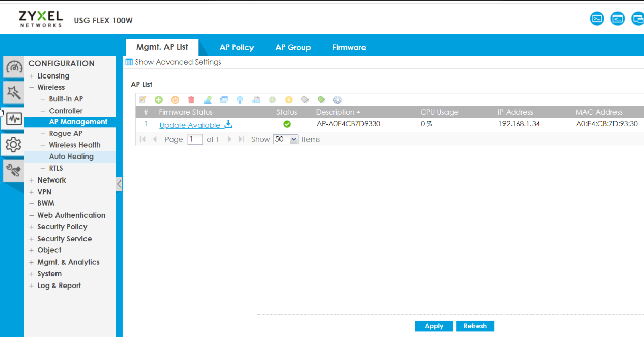Open the AP log with the LOG icon
Viewport: 644px width, 337px height.
click(256, 99)
